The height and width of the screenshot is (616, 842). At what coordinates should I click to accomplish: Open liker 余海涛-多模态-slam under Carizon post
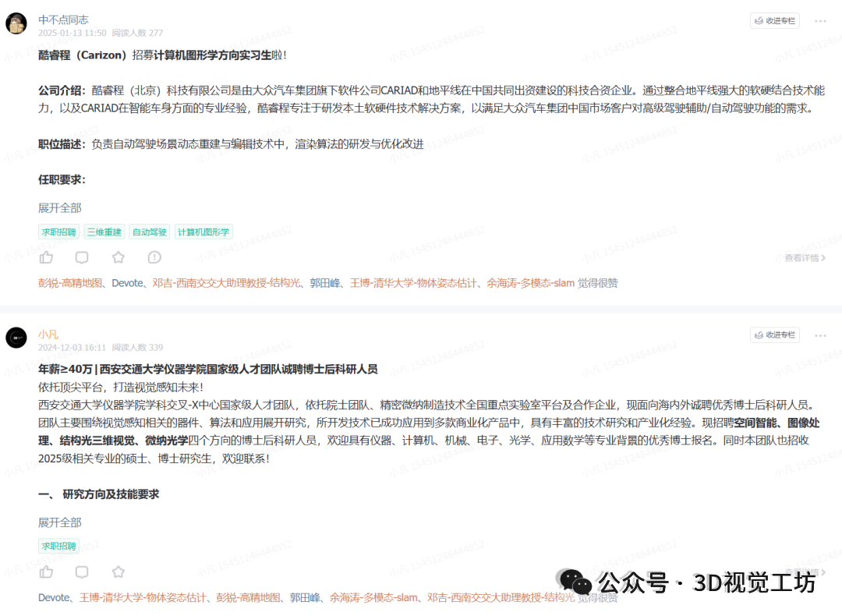pyautogui.click(x=531, y=283)
